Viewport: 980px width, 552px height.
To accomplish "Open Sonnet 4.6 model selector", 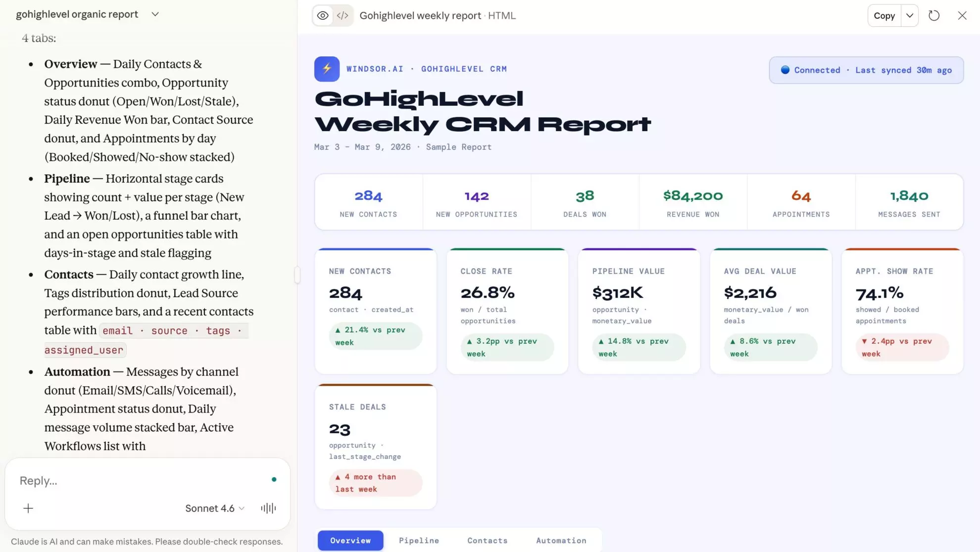I will click(x=215, y=508).
